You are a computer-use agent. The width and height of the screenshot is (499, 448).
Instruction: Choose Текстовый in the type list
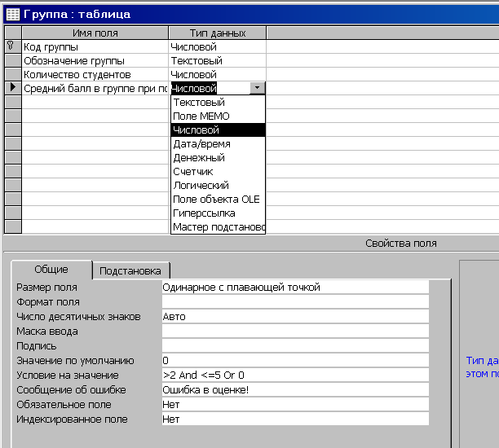[x=218, y=103]
